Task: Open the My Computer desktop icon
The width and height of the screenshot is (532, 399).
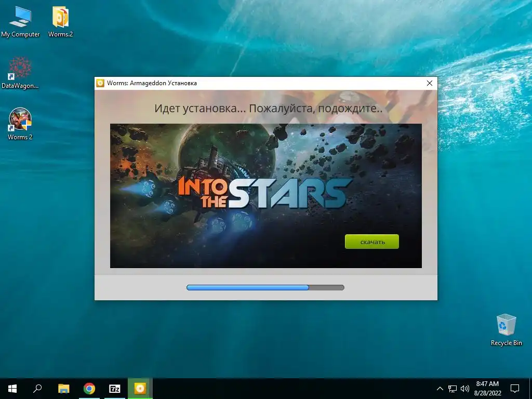Action: (x=20, y=21)
